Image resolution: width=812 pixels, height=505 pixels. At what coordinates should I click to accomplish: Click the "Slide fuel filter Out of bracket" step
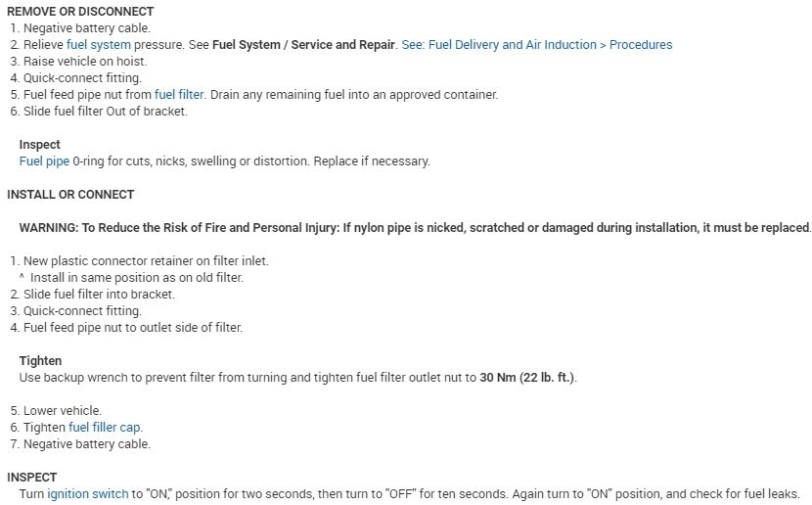[x=105, y=112]
